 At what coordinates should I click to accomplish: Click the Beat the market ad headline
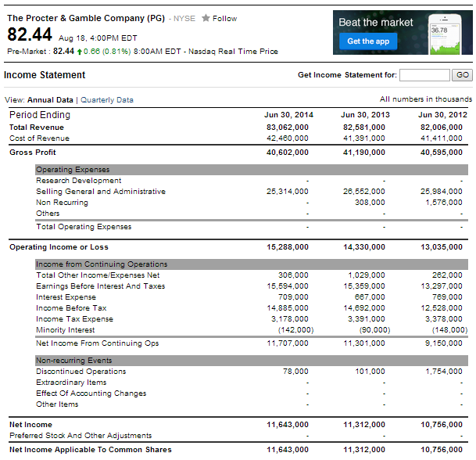pyautogui.click(x=376, y=23)
